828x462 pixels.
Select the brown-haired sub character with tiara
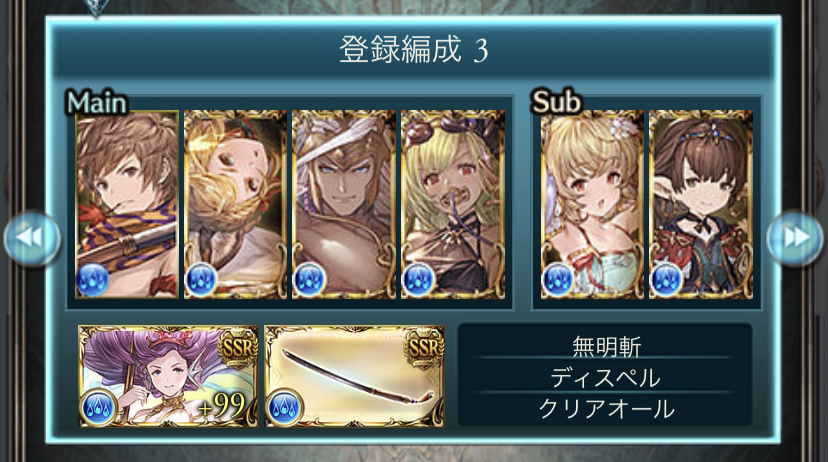click(x=701, y=204)
